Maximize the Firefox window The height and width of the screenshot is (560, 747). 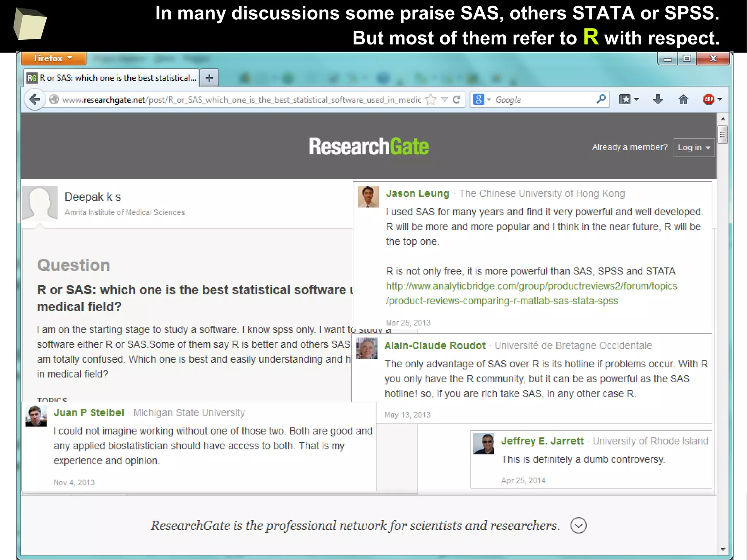coord(687,59)
